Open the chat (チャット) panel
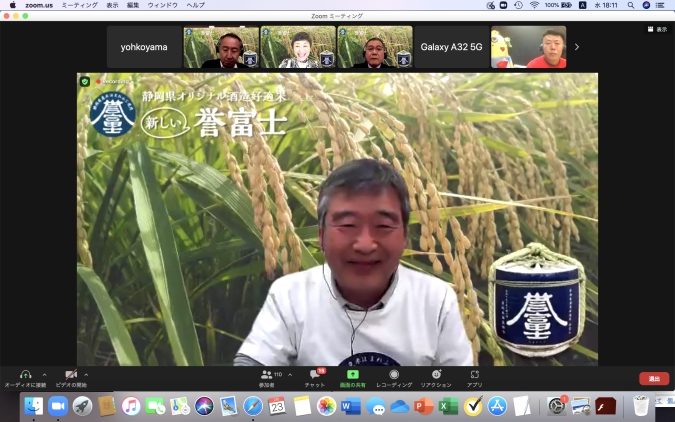The image size is (675, 422). coord(315,378)
